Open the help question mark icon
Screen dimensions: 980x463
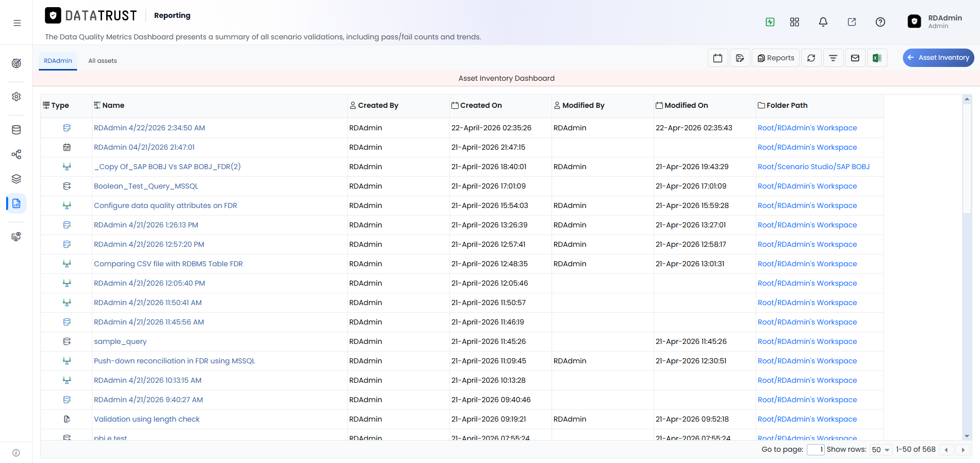point(880,22)
